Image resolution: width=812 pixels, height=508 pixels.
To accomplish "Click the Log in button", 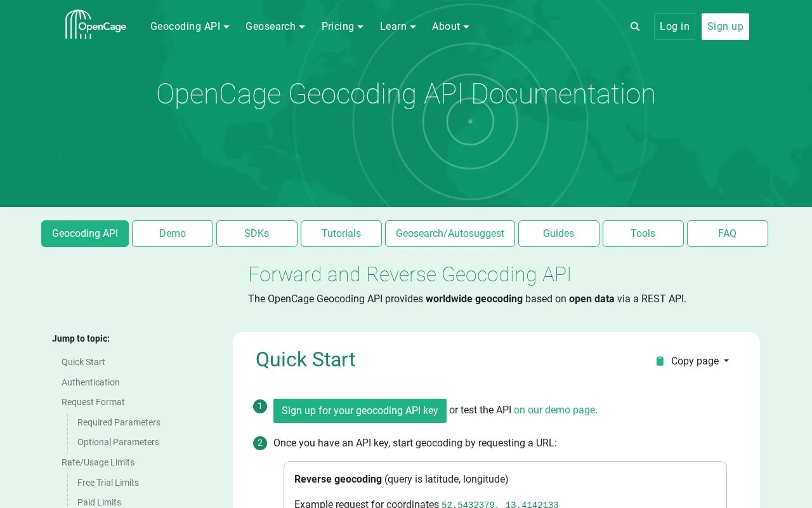I will click(x=674, y=27).
